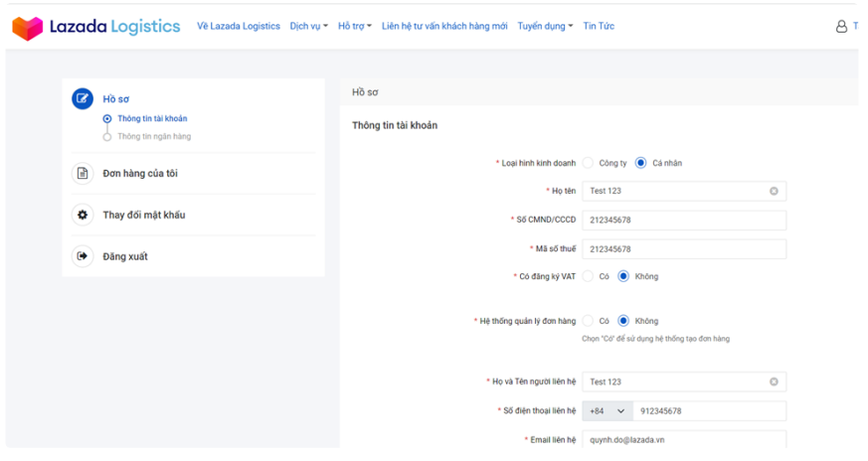
Task: Open the Tin Tức menu item
Action: coord(599,27)
